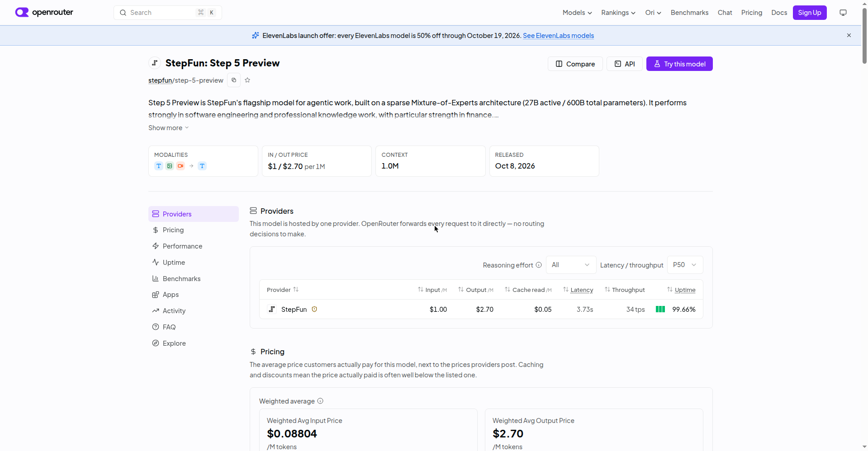The image size is (868, 451).
Task: Open Chat from top navigation
Action: pyautogui.click(x=725, y=13)
